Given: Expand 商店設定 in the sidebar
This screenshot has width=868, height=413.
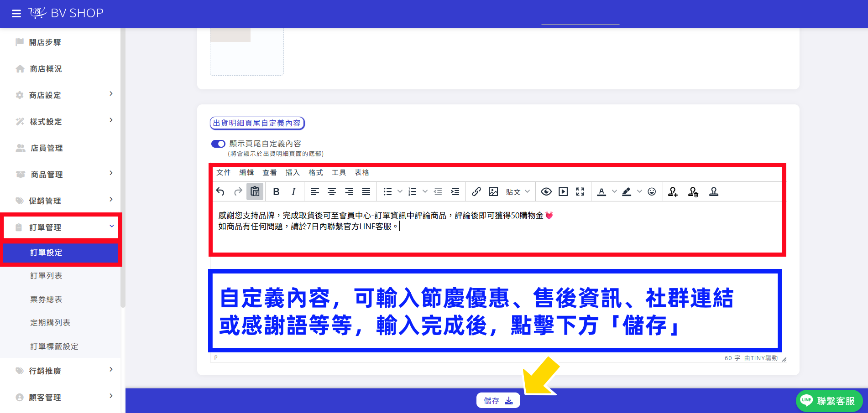Looking at the screenshot, I should (x=60, y=95).
